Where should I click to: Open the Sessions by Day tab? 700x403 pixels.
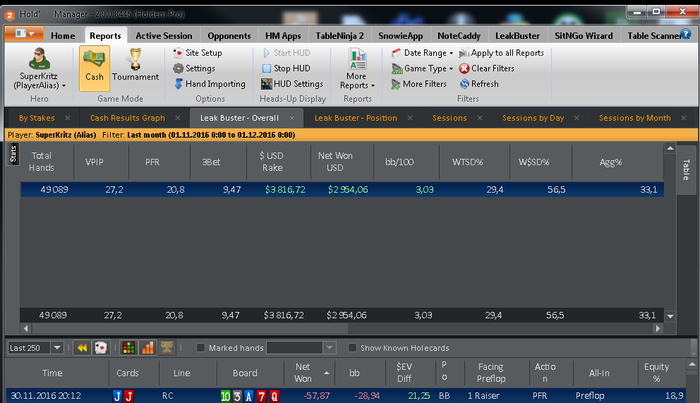[x=533, y=118]
